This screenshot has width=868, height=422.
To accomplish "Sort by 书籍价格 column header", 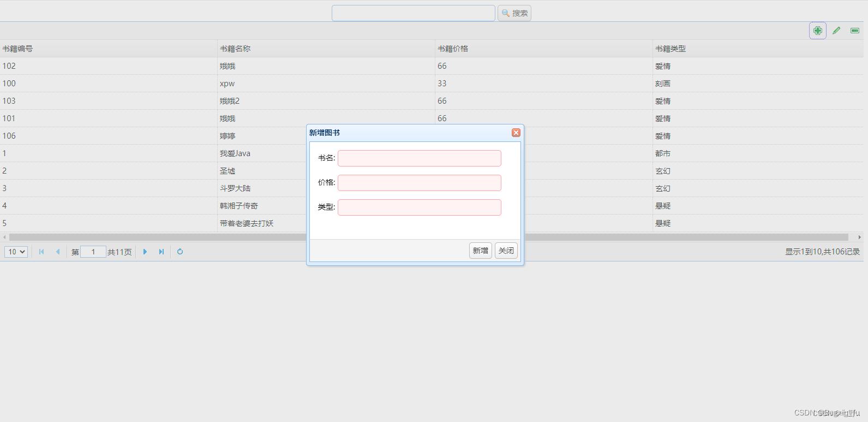I will tap(543, 49).
